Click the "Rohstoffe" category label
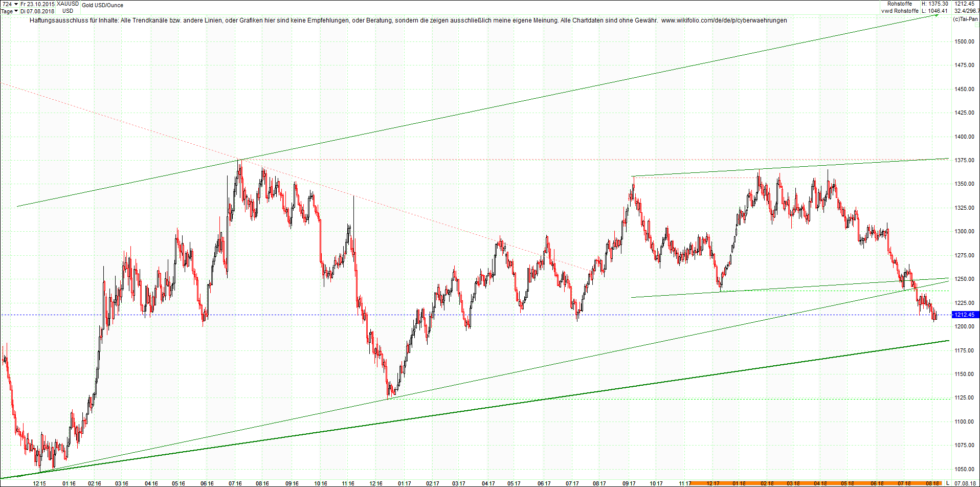The image size is (980, 487). point(899,4)
